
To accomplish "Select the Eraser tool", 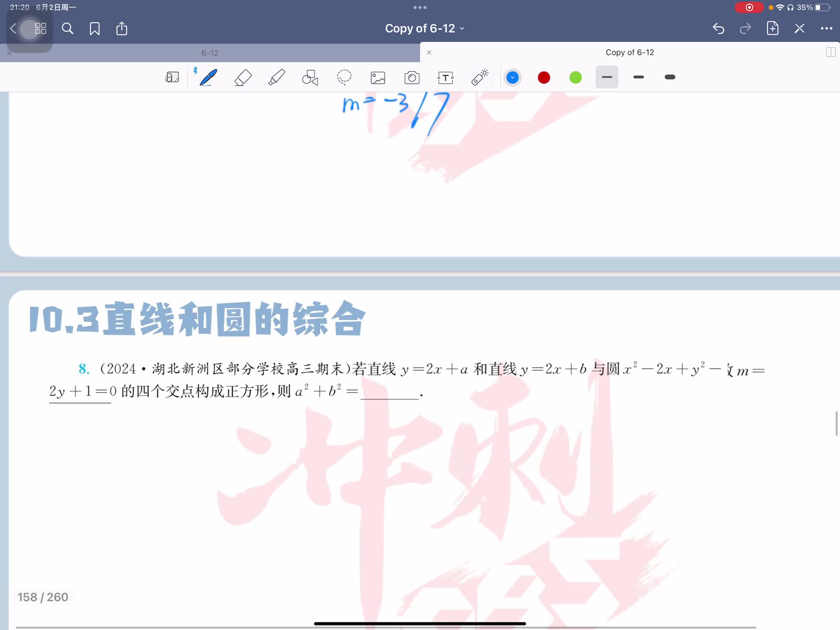I will (x=243, y=77).
